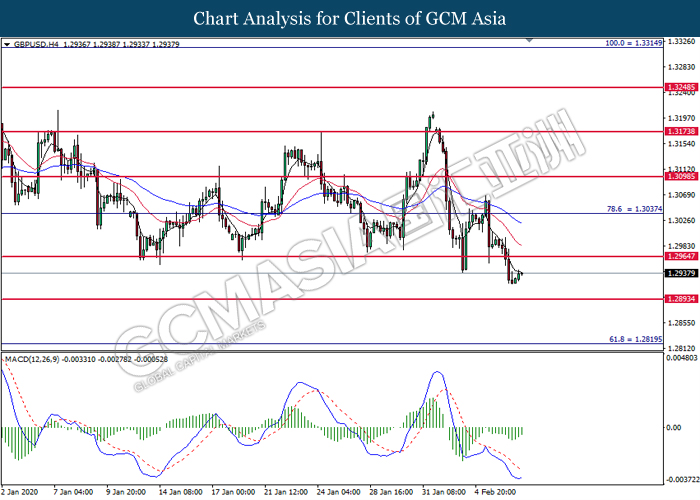Click the 31 Jan 08:00 time label

click(x=444, y=492)
